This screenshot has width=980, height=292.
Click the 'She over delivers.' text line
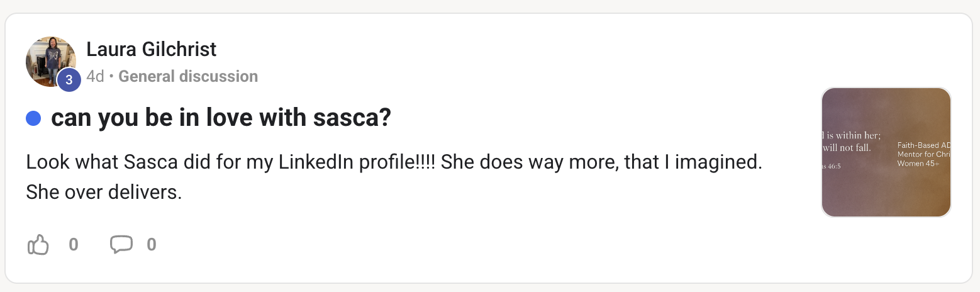[x=104, y=193]
